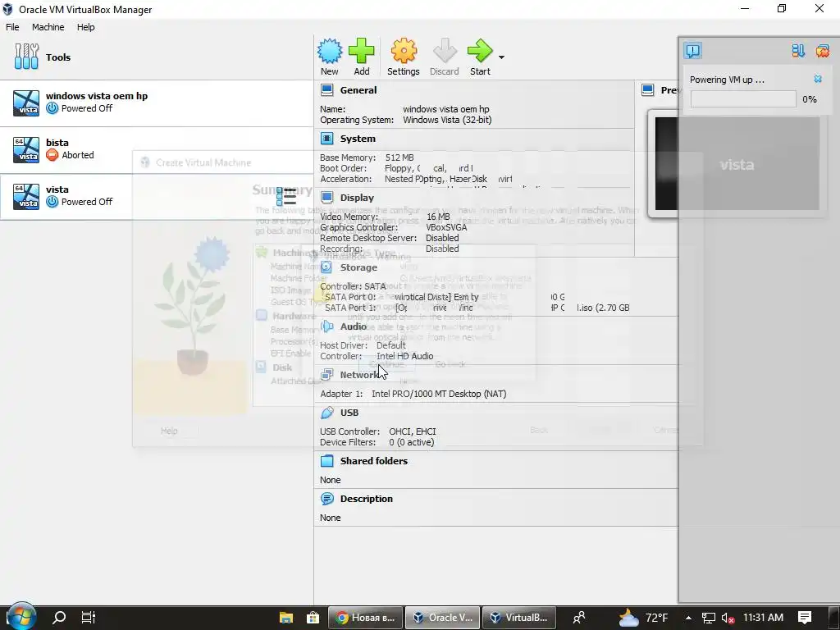Click the 'OHCI, EHCI' USB controller value
This screenshot has width=840, height=630.
point(413,431)
